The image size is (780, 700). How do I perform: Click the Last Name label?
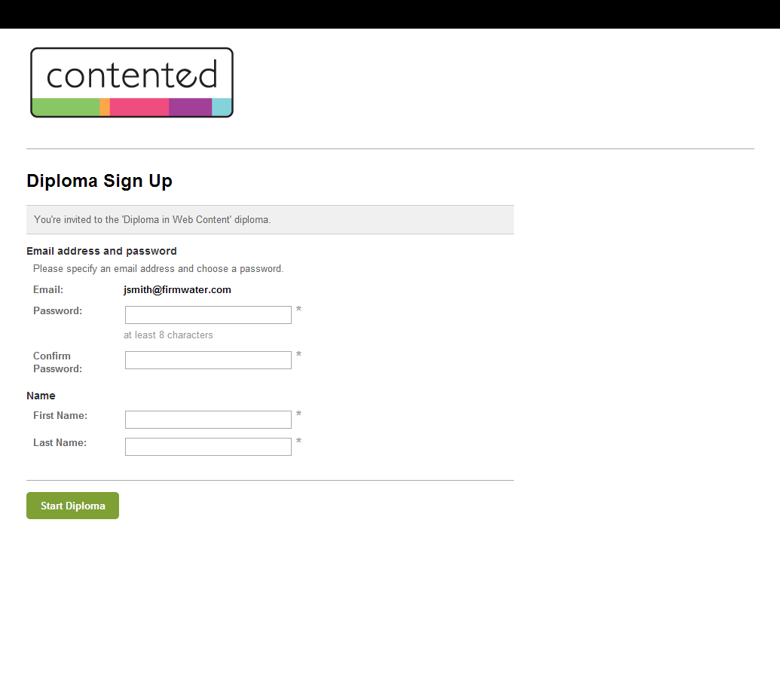click(x=60, y=442)
